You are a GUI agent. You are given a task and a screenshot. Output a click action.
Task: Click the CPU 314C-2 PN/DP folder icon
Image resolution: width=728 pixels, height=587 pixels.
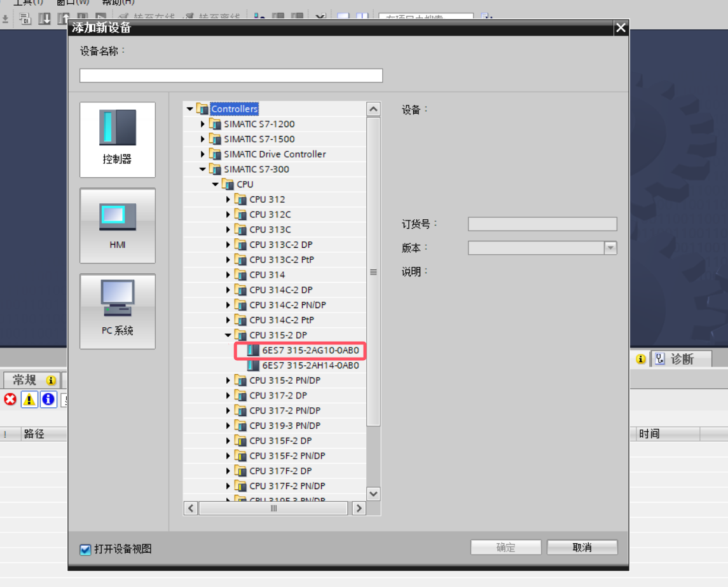[240, 305]
